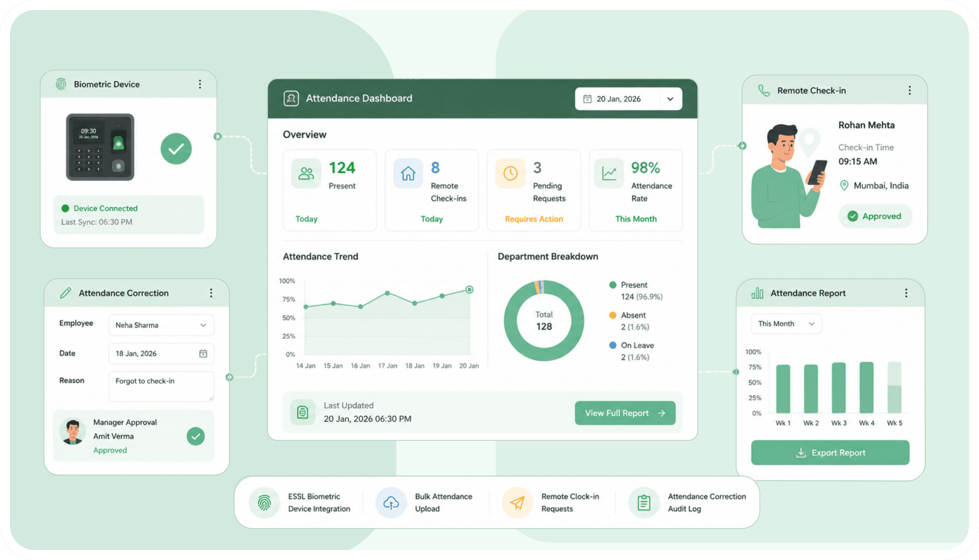Click the Wk 5 bar in the report chart

[x=894, y=388]
